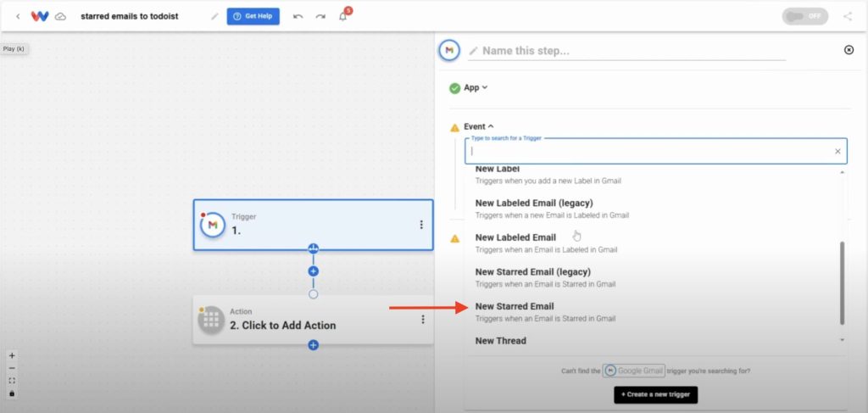Click the starred emails to todoist title
868x413 pixels.
130,16
